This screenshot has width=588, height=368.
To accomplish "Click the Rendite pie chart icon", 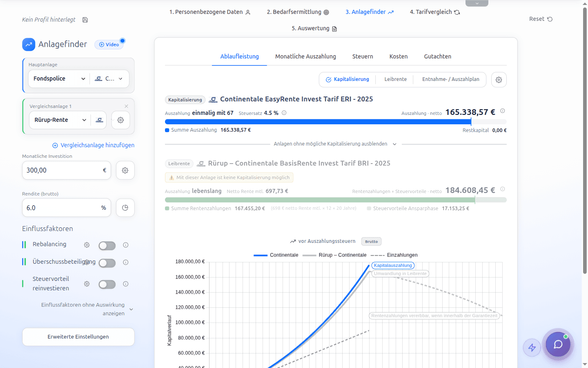I will click(125, 208).
